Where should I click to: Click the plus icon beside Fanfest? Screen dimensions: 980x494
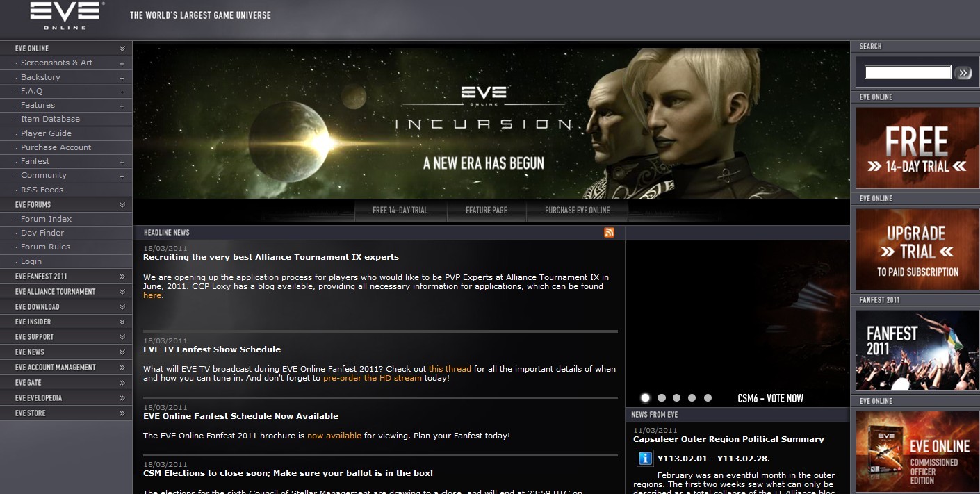tap(122, 162)
